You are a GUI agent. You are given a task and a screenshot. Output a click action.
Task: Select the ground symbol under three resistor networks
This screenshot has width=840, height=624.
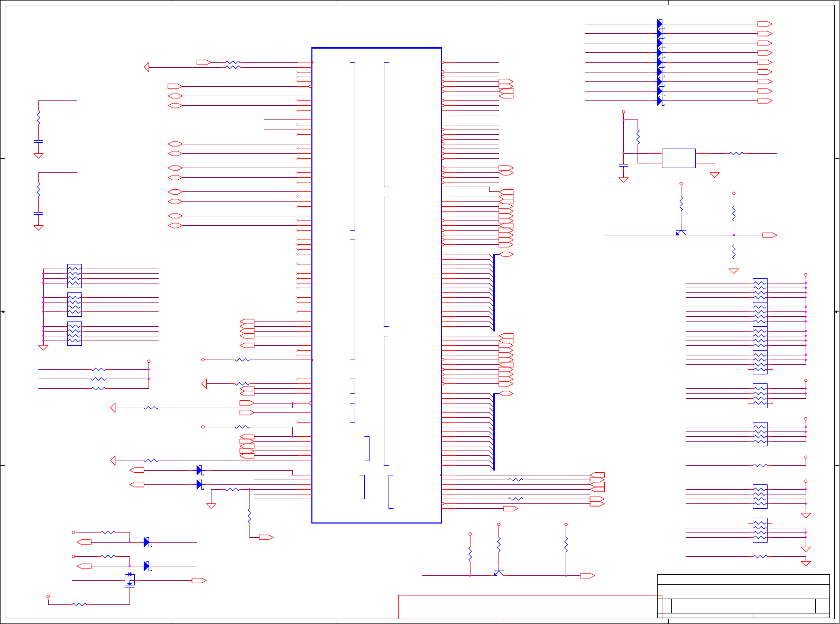point(43,347)
